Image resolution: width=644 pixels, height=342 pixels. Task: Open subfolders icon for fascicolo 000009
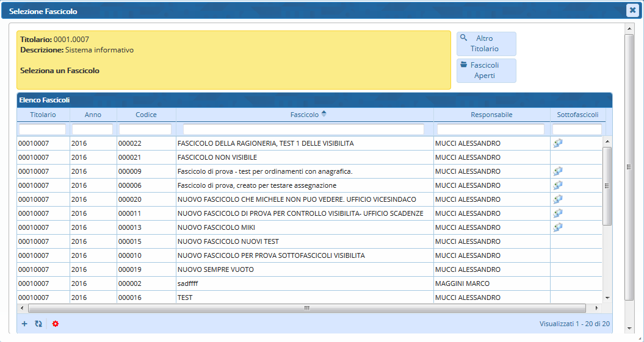[557, 171]
